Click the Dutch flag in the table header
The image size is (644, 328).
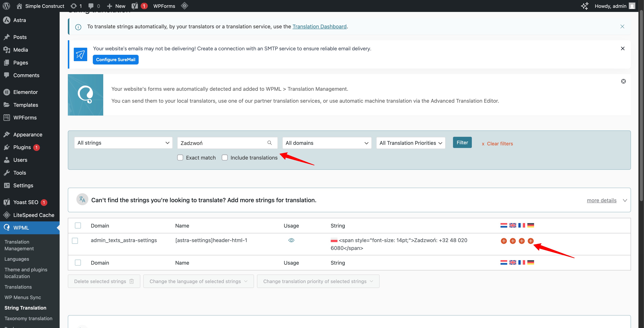pos(504,225)
